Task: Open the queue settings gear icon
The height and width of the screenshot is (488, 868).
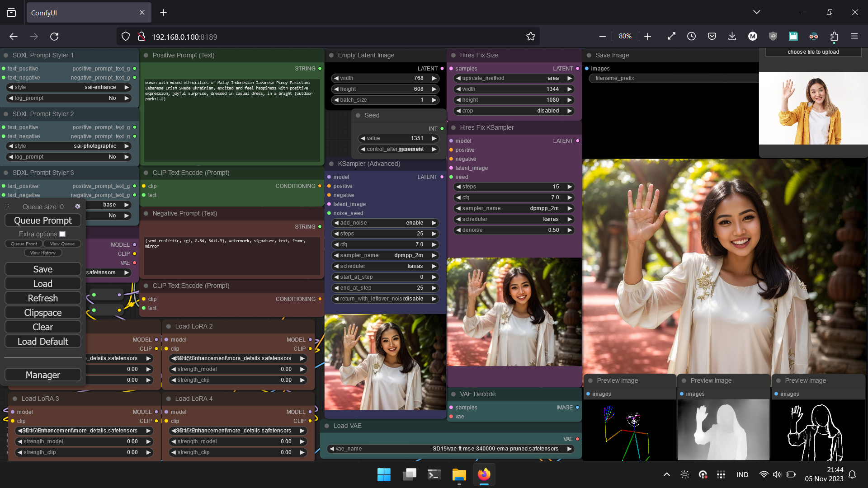Action: click(x=78, y=206)
